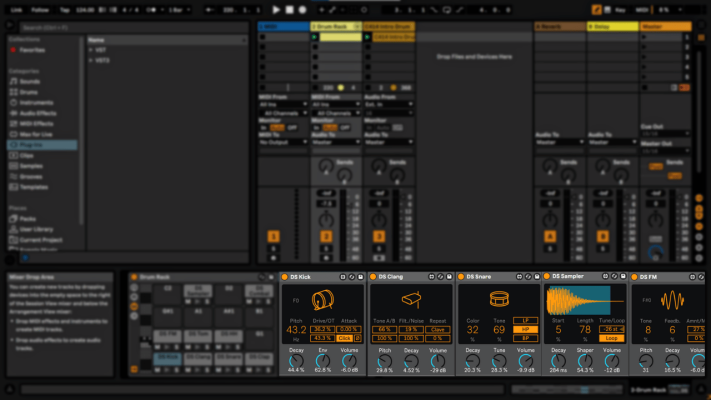Start playback with the Play button

276,10
